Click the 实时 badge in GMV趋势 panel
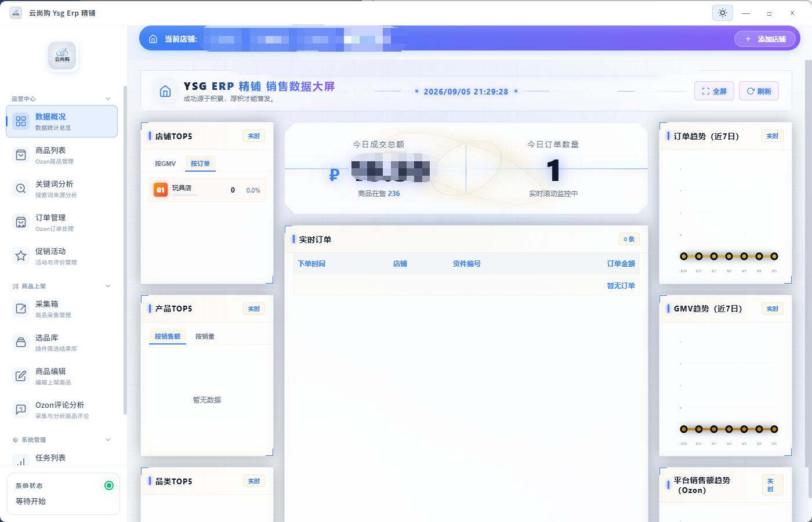The height and width of the screenshot is (522, 812). [x=773, y=309]
